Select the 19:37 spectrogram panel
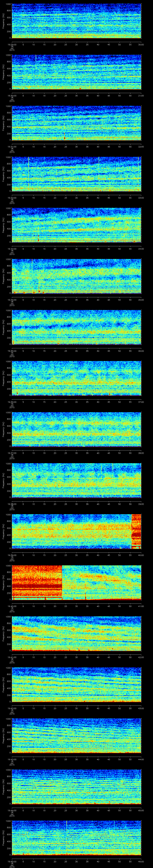The image size is (153, 868). pyautogui.click(x=76, y=429)
